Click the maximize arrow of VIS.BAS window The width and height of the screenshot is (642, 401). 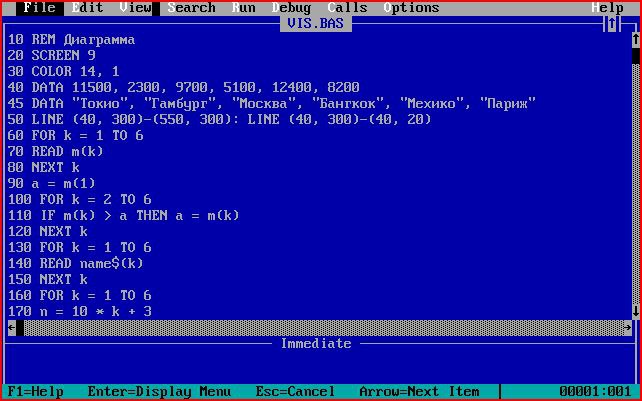(612, 24)
